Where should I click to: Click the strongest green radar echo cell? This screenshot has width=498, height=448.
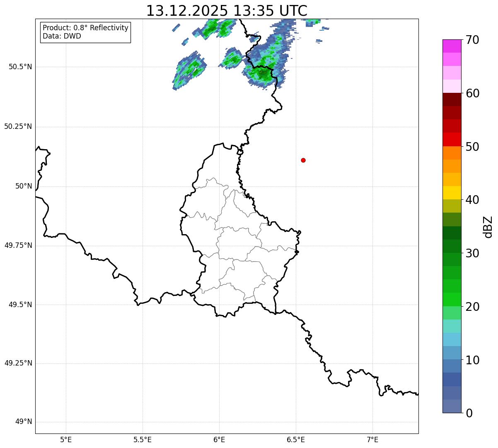(262, 74)
